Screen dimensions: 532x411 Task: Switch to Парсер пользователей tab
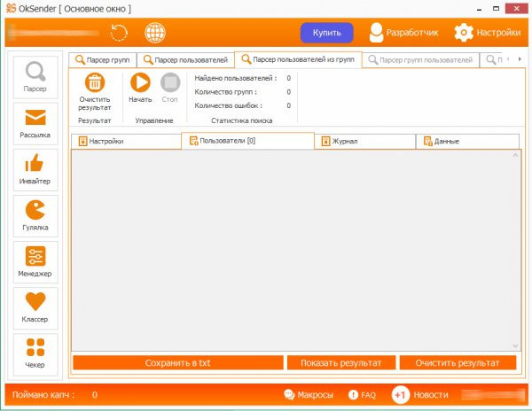[184, 60]
